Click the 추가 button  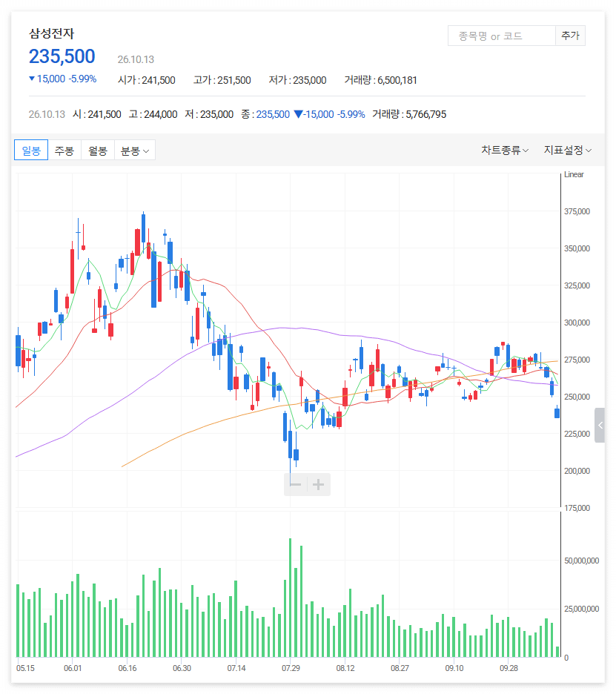[570, 36]
